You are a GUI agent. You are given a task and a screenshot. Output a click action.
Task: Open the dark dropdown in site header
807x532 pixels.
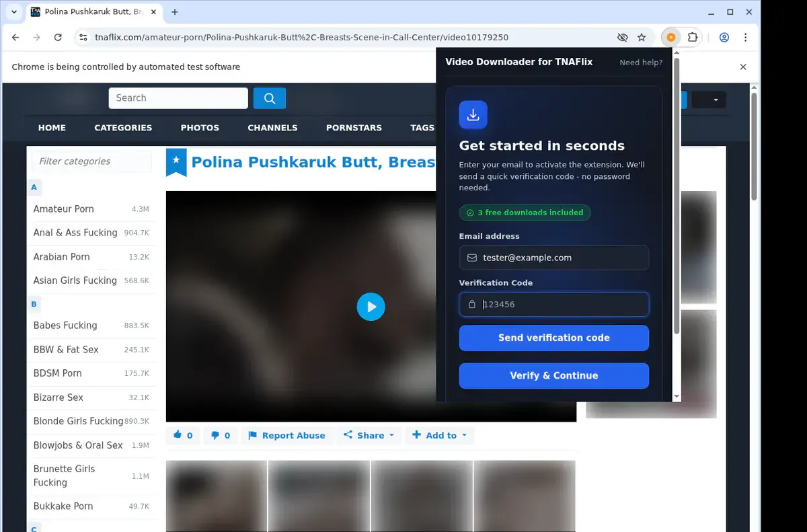click(709, 100)
